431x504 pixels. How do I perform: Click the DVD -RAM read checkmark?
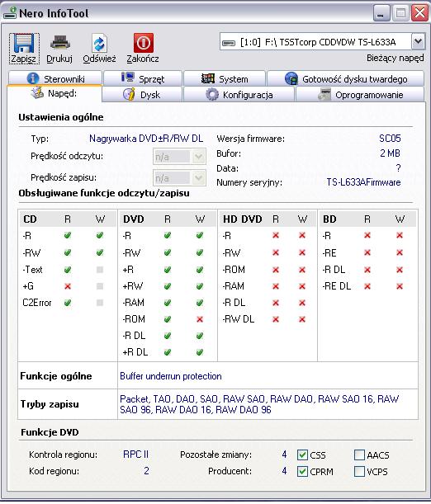click(x=168, y=303)
